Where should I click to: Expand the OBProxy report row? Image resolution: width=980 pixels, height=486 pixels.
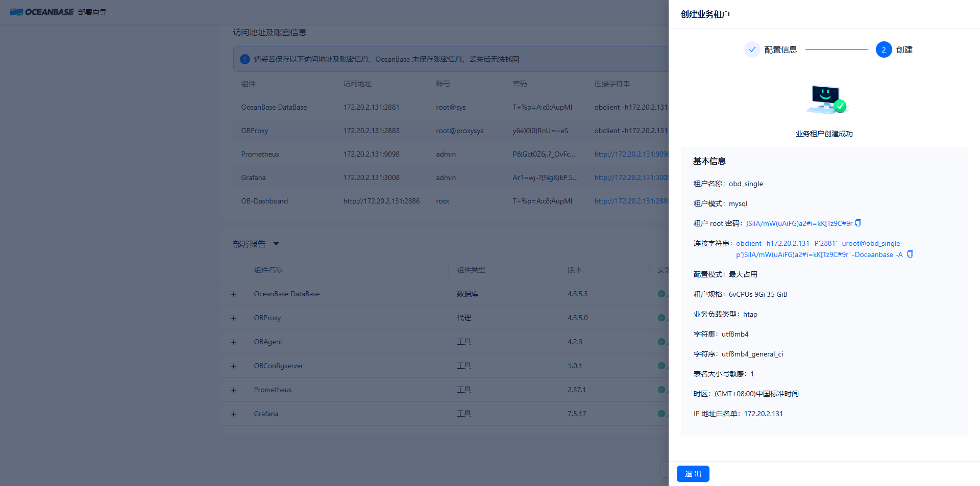pyautogui.click(x=233, y=318)
